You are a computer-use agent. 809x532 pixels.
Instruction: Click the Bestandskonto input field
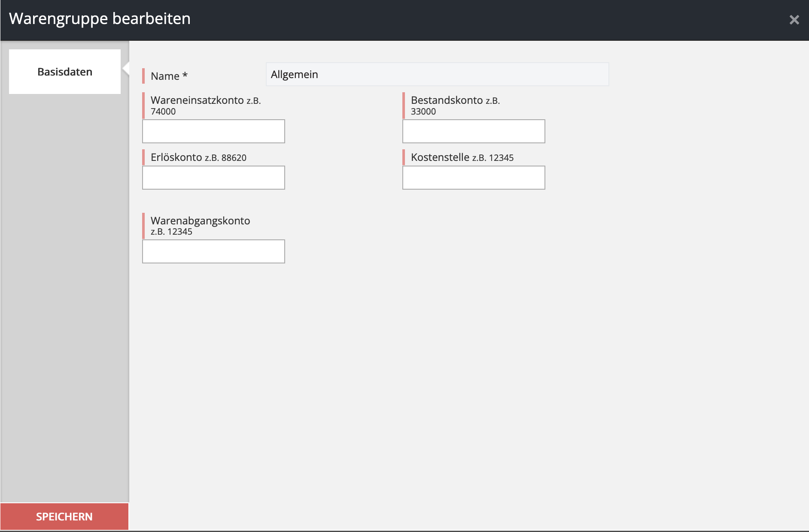[x=473, y=131]
